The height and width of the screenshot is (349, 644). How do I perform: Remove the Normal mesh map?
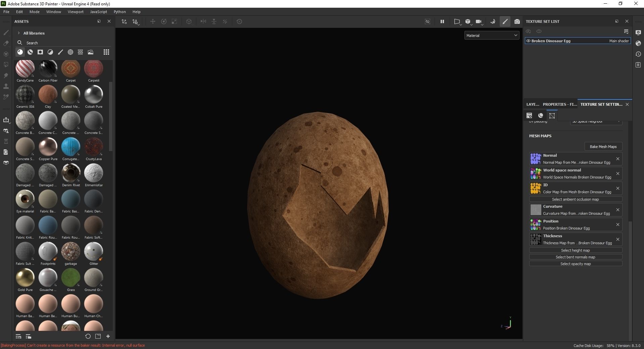click(x=618, y=159)
